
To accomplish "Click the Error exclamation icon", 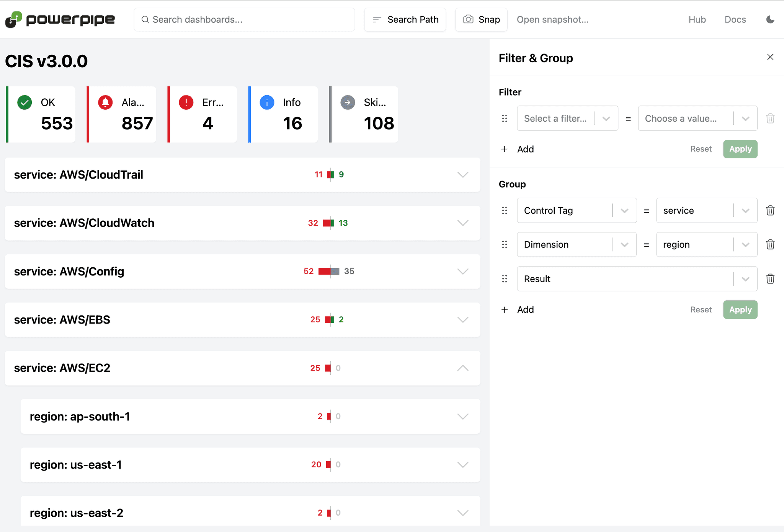I will click(x=186, y=102).
